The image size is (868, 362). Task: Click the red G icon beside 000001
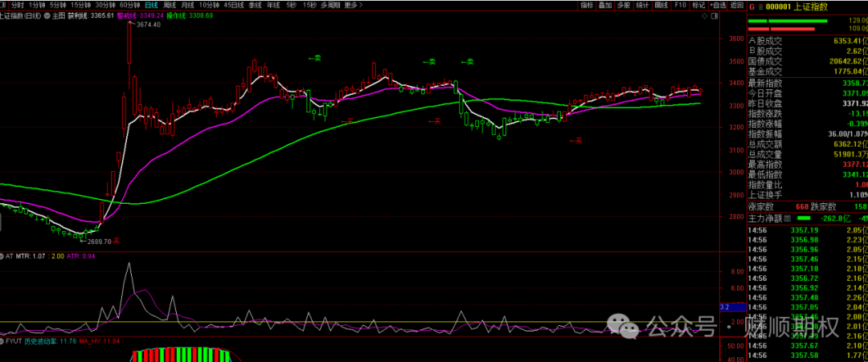click(751, 7)
